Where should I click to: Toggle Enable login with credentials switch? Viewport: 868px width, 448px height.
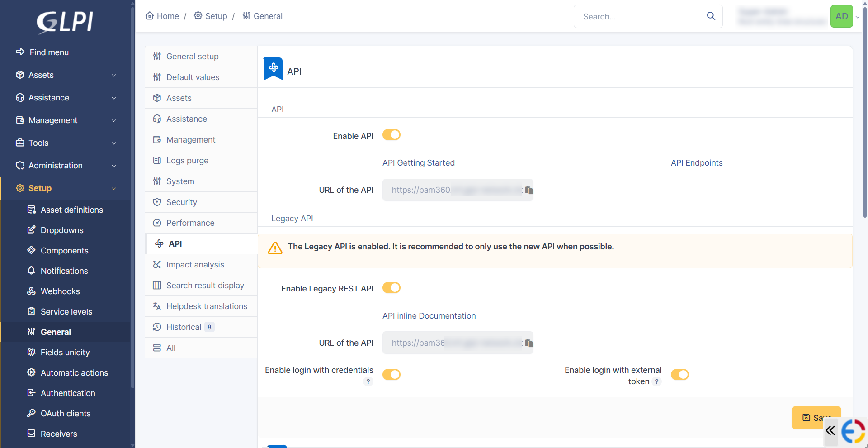tap(392, 375)
